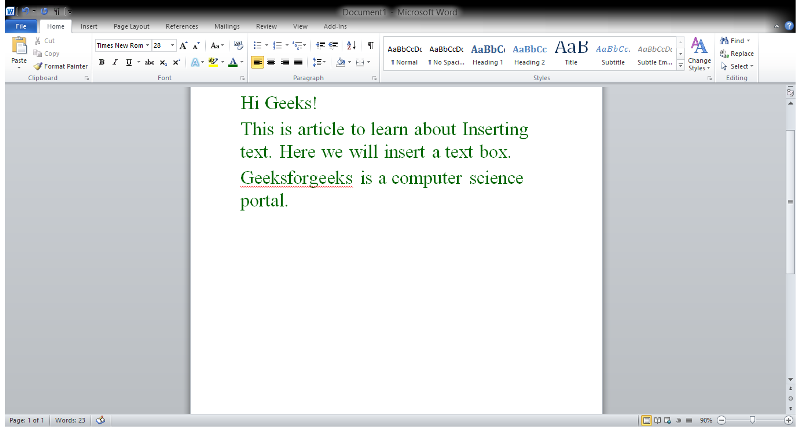This screenshot has height=431, width=800.
Task: Open line spacing options
Action: click(319, 62)
